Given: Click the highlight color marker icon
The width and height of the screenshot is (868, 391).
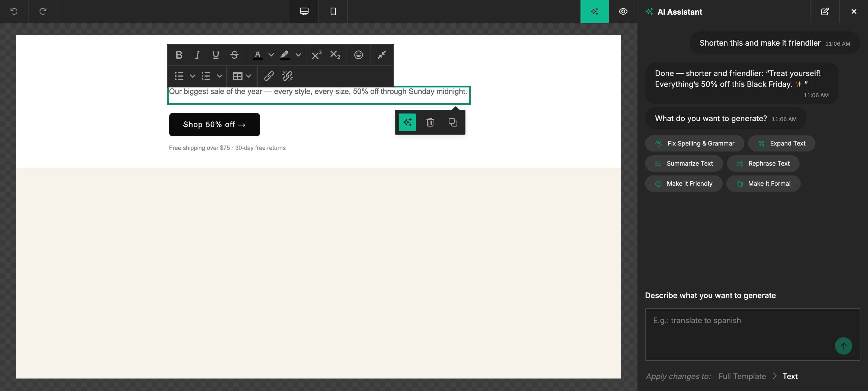Looking at the screenshot, I should (285, 55).
